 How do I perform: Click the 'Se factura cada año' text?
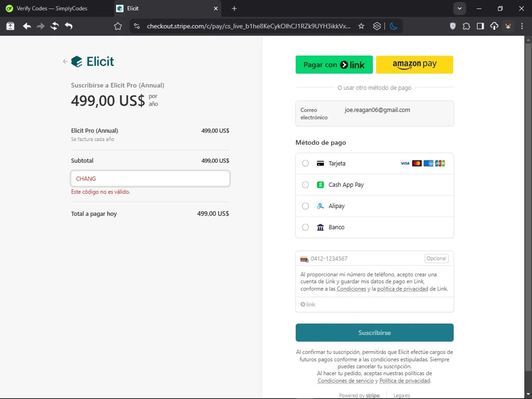point(93,139)
